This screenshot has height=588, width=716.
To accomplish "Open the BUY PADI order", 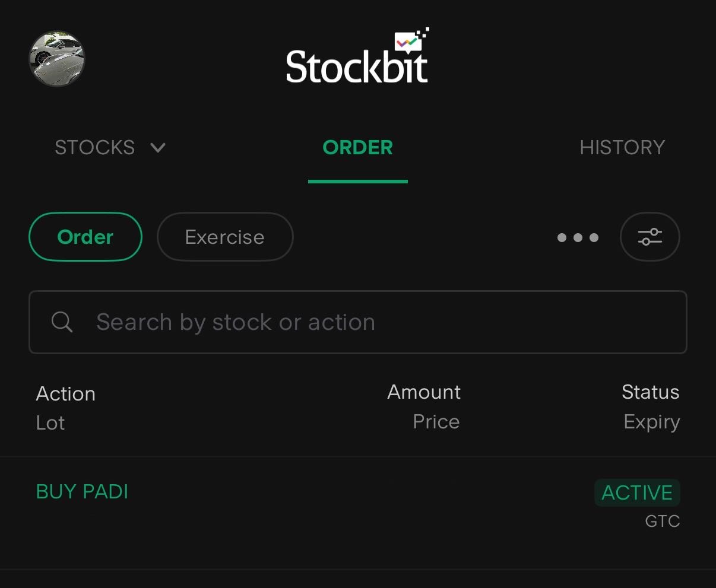I will coord(82,492).
